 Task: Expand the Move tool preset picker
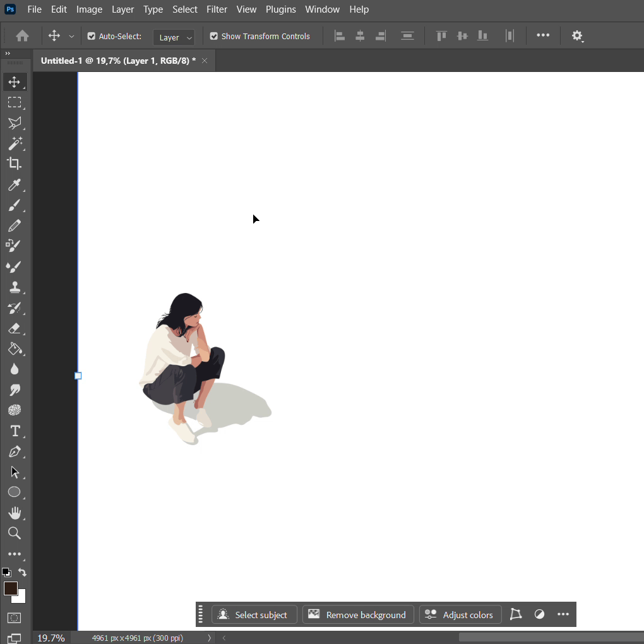point(71,37)
